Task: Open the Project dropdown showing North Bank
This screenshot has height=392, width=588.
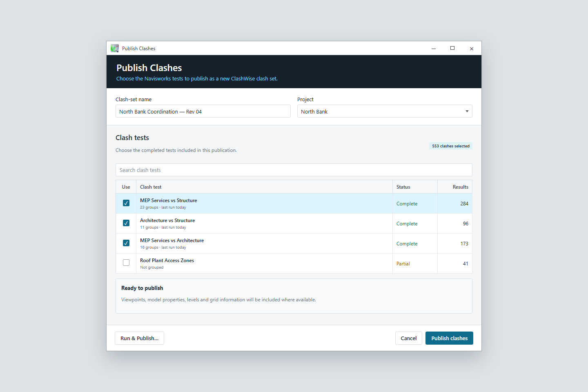Action: 385,111
